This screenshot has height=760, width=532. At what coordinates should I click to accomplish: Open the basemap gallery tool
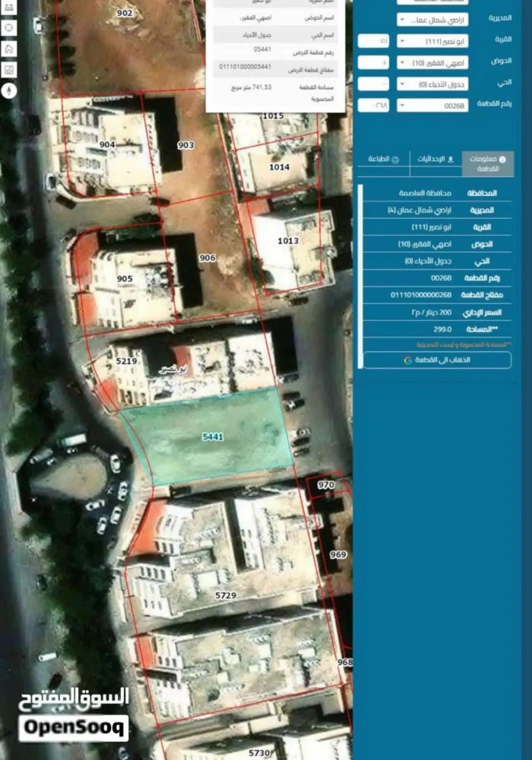tap(9, 70)
